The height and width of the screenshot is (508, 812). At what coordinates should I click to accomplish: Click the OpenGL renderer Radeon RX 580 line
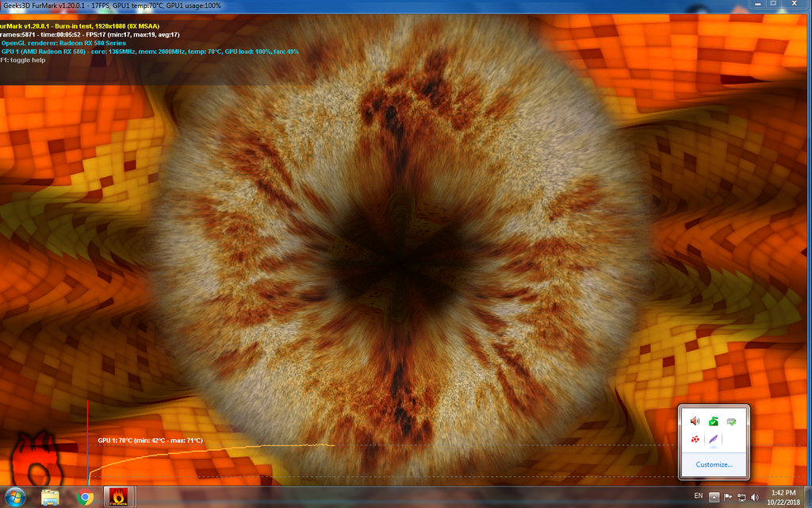click(x=63, y=43)
